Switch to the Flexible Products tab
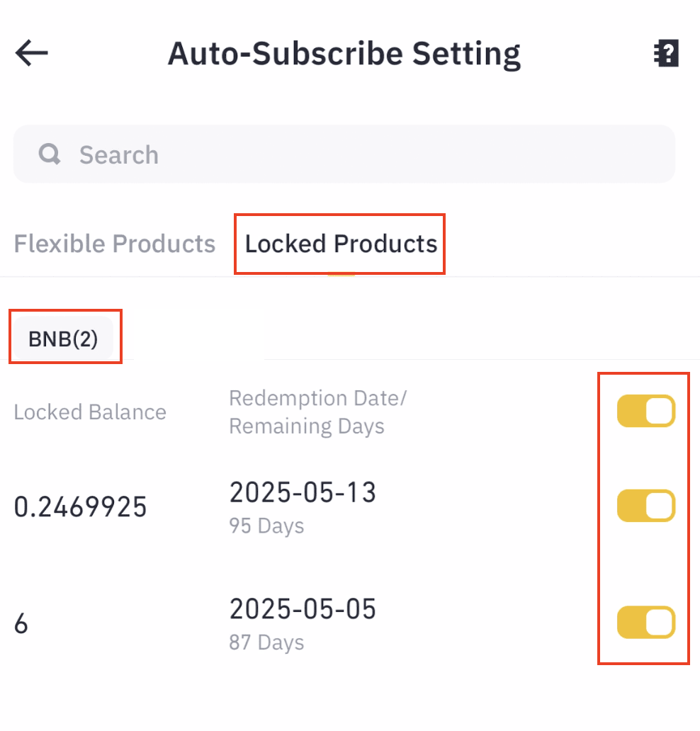 pos(115,244)
